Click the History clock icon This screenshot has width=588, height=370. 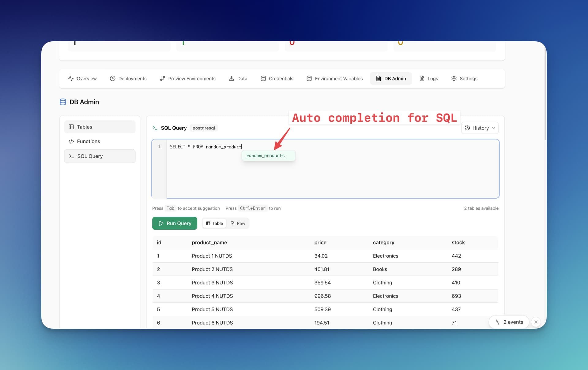coord(468,128)
